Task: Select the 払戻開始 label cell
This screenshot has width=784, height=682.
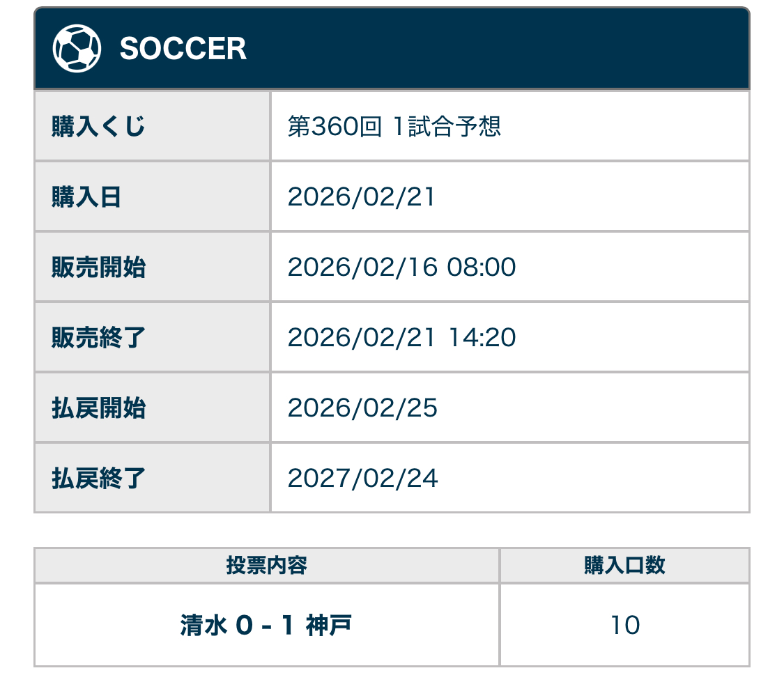Action: 98,408
